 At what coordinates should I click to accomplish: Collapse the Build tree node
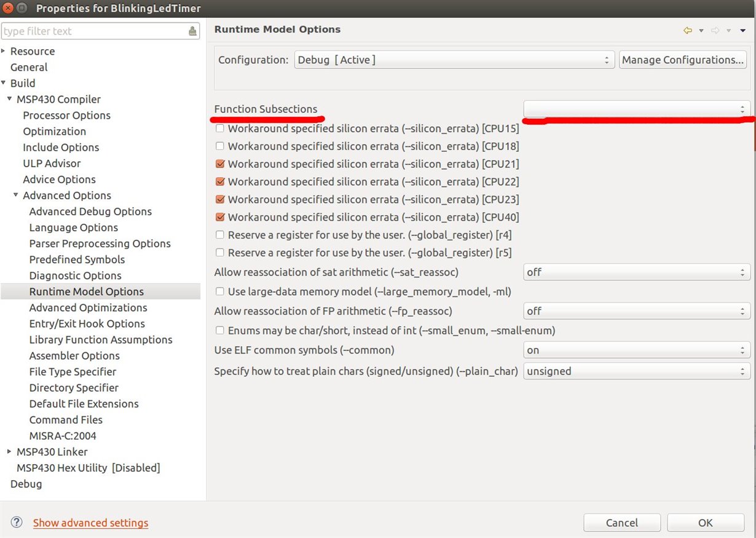coord(4,83)
